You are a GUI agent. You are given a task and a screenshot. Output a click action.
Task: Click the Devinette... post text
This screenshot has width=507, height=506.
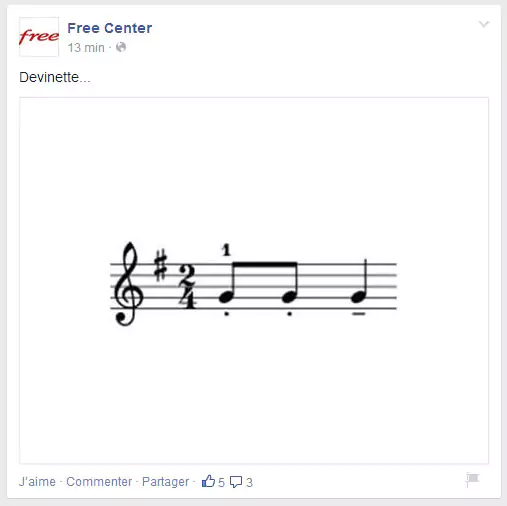55,77
